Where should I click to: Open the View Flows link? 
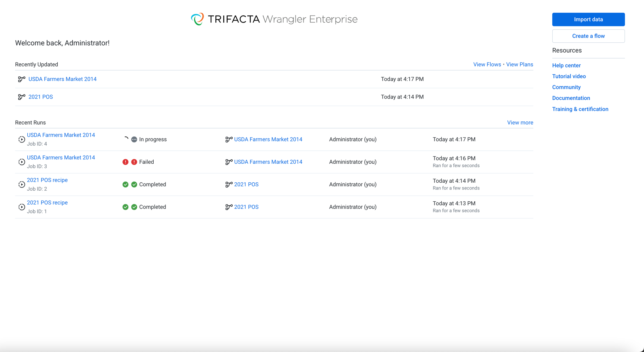pyautogui.click(x=487, y=64)
